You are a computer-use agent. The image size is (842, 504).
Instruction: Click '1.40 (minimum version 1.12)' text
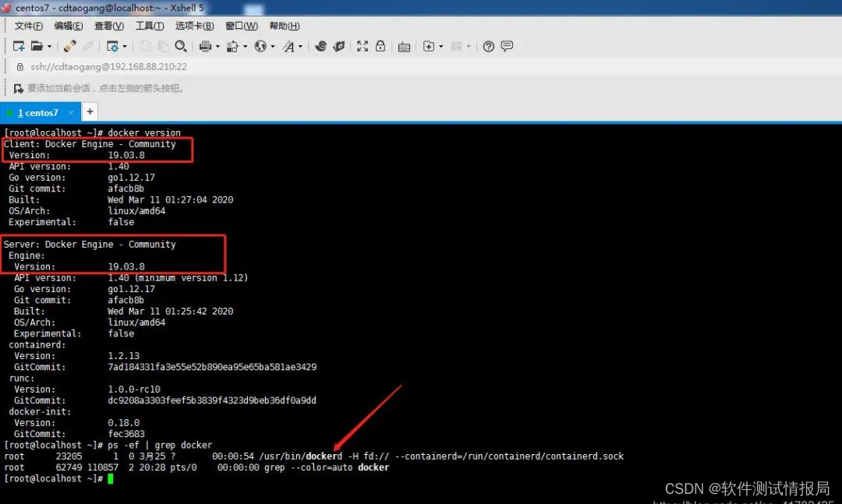pyautogui.click(x=178, y=277)
